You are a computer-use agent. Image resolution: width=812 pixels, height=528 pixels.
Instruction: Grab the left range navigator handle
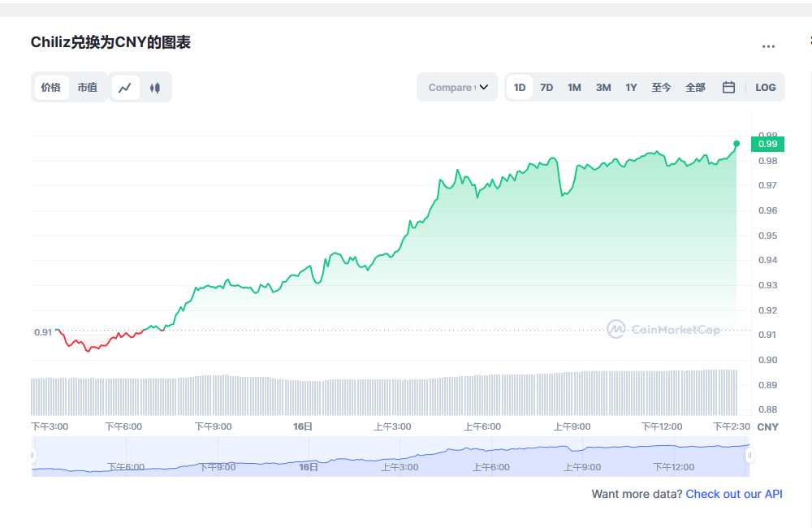point(32,456)
